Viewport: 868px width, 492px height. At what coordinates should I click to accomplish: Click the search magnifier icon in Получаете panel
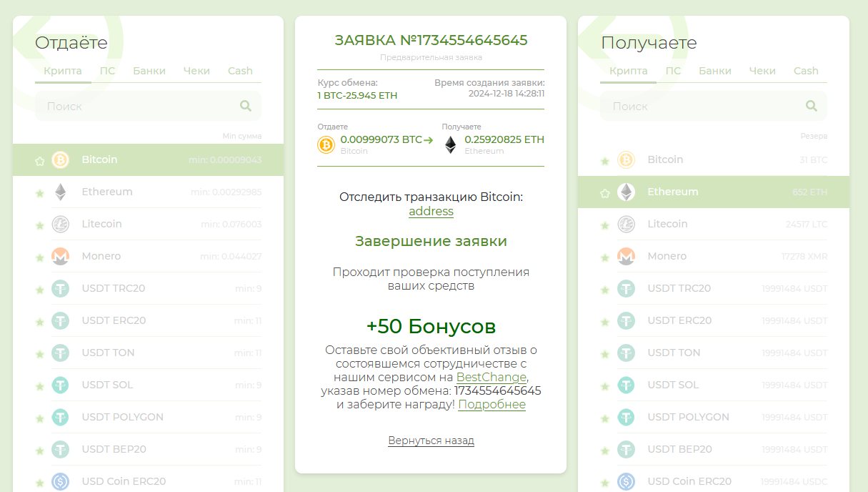(812, 105)
